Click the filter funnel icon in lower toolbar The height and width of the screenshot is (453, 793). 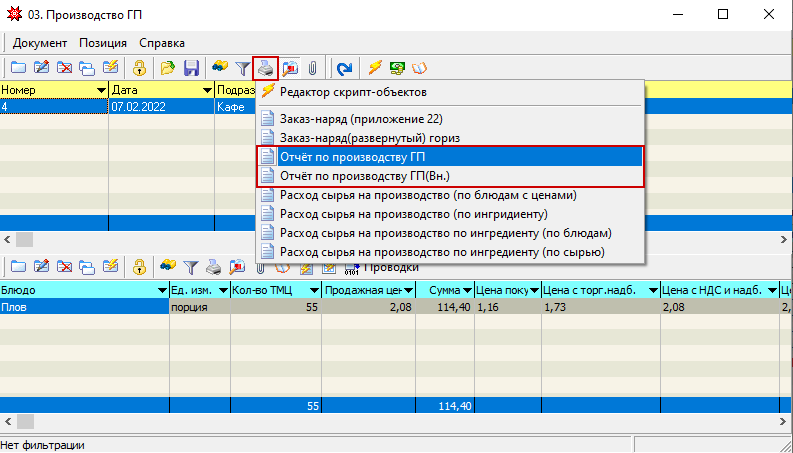(190, 267)
